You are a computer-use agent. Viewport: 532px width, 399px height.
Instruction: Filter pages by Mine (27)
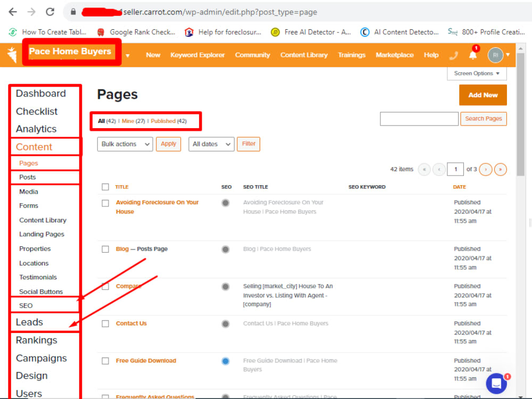tap(134, 121)
